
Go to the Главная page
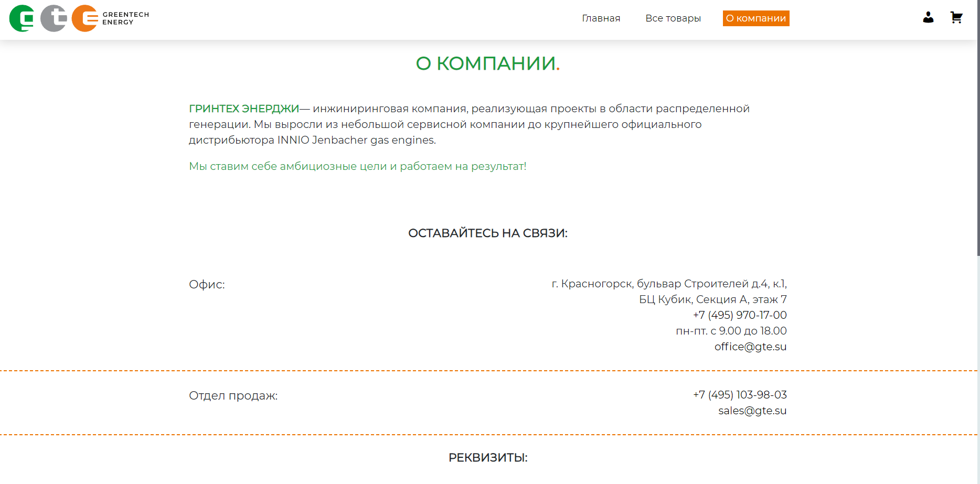[x=601, y=18]
